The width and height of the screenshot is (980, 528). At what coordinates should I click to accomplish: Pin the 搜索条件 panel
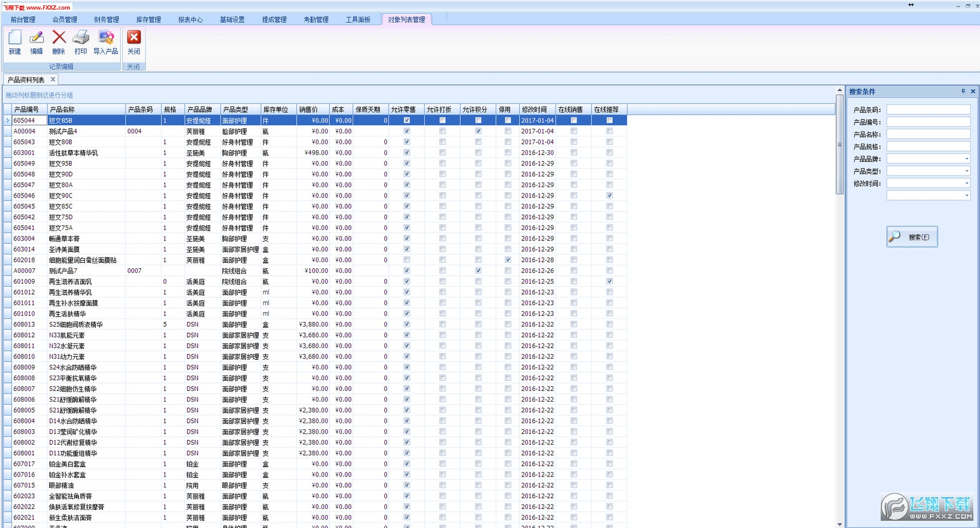(x=963, y=92)
